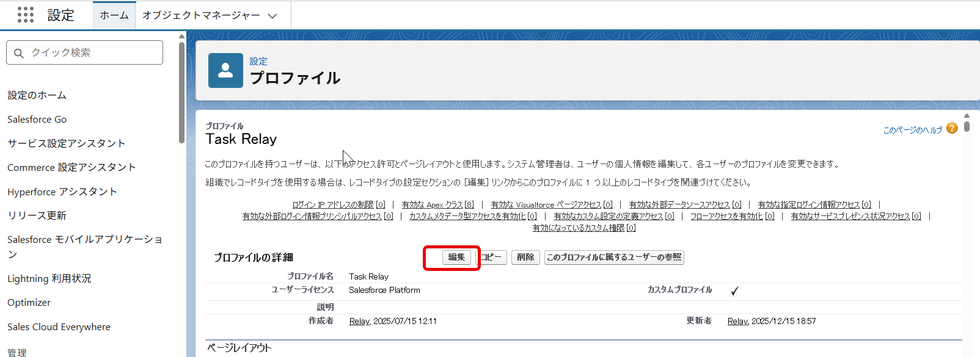Image resolution: width=980 pixels, height=357 pixels.
Task: Open Sales Cloud Everywhere in sidebar
Action: coord(59,326)
